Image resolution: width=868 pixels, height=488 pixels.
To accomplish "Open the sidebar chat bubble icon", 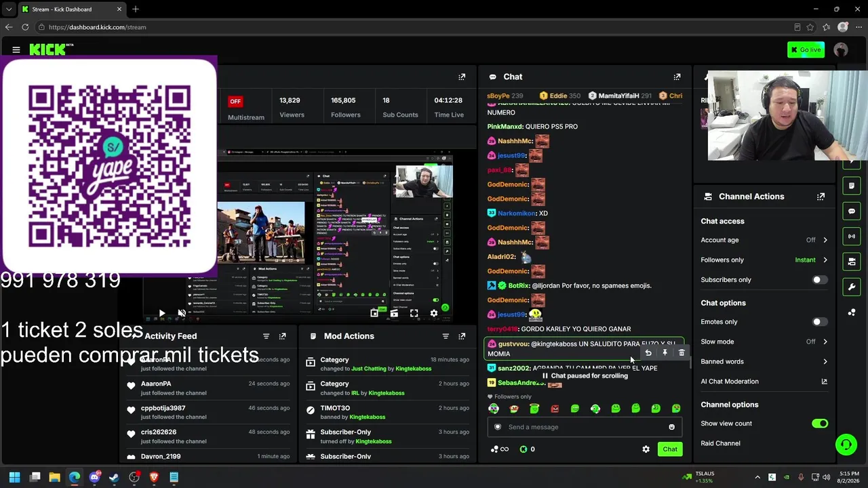I will pos(852,211).
